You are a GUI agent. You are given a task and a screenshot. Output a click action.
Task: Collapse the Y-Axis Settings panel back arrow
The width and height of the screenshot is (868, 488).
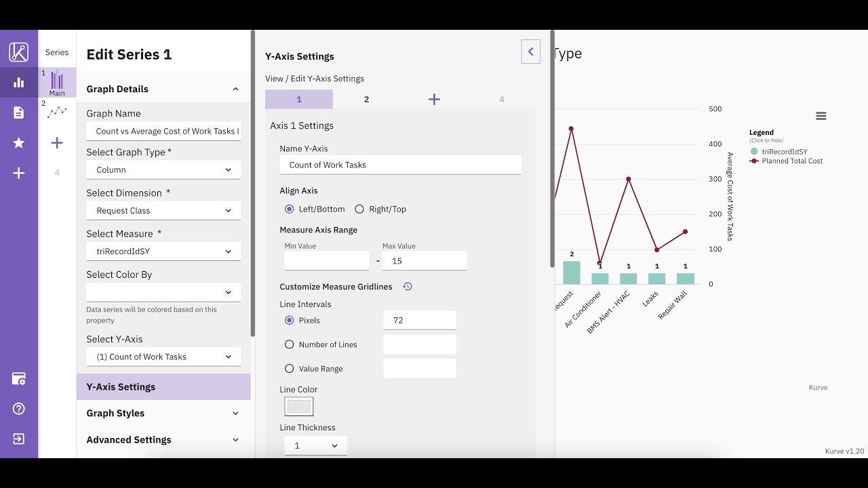point(531,52)
